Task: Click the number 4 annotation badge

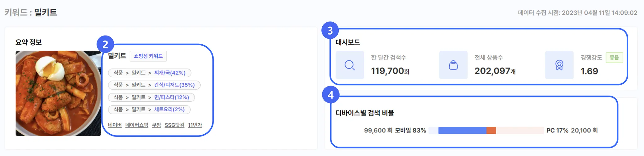Action: pyautogui.click(x=330, y=95)
